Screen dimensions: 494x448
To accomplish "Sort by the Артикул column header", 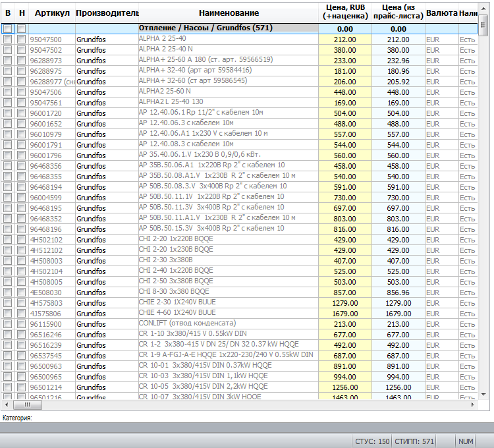I will tap(52, 13).
